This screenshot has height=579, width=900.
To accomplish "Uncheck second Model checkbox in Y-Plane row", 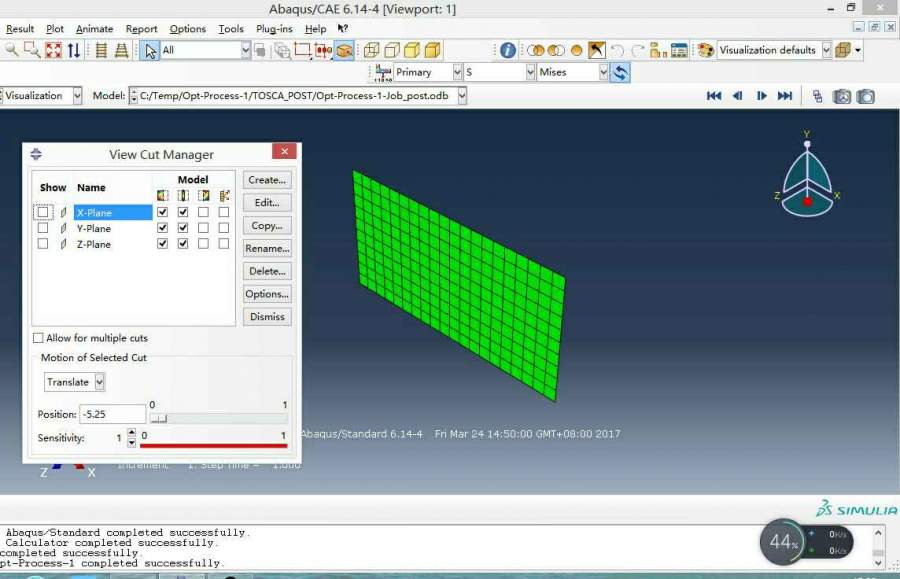I will coord(183,228).
